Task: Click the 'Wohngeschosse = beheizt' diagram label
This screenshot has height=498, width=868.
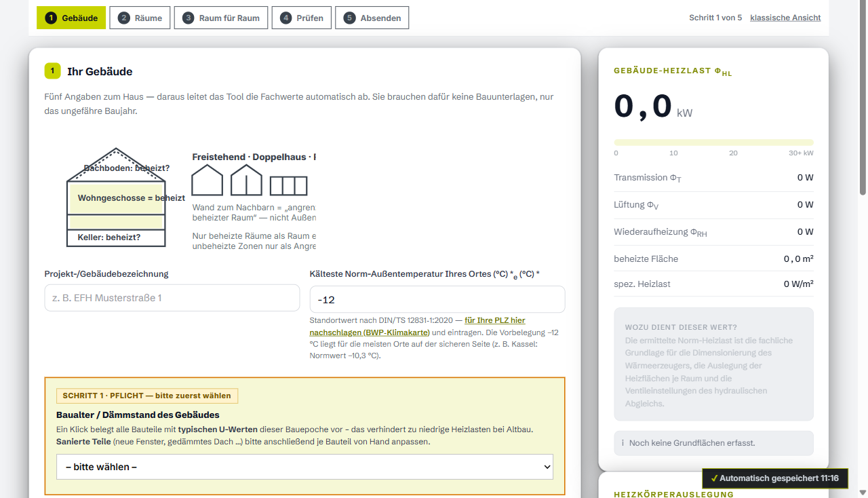Action: (131, 198)
